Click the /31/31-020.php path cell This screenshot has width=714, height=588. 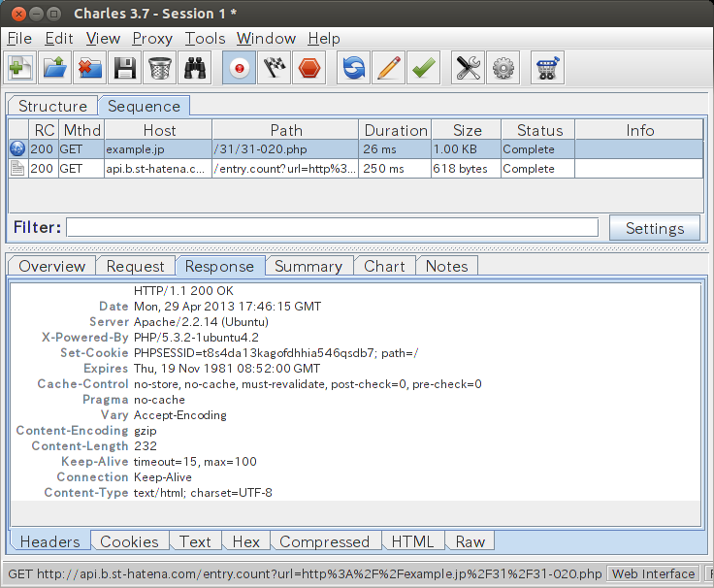tap(285, 148)
